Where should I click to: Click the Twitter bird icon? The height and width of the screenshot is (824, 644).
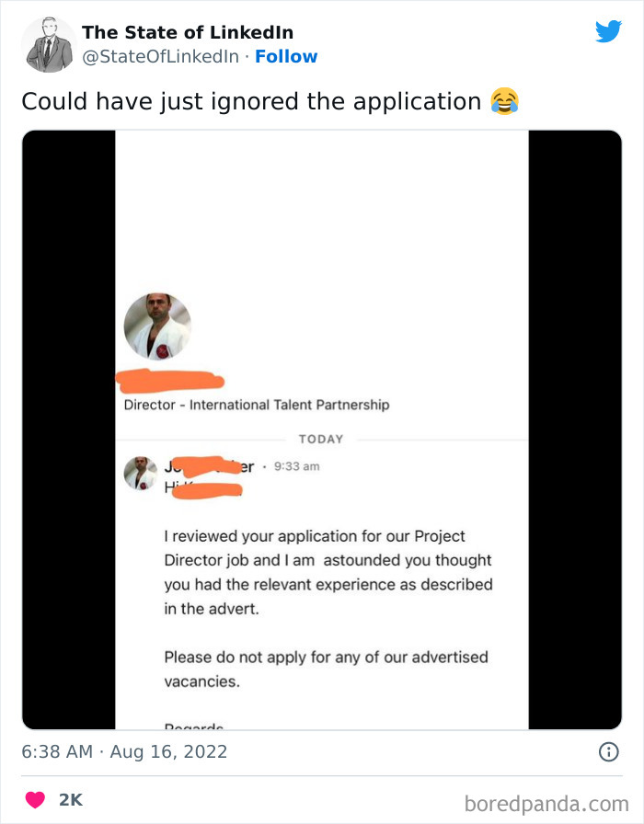[608, 30]
